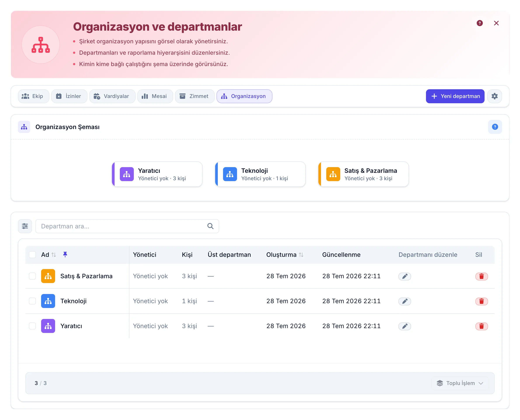520x420 pixels.
Task: Click '1 kişi' in the Teknoloji row
Action: [189, 301]
